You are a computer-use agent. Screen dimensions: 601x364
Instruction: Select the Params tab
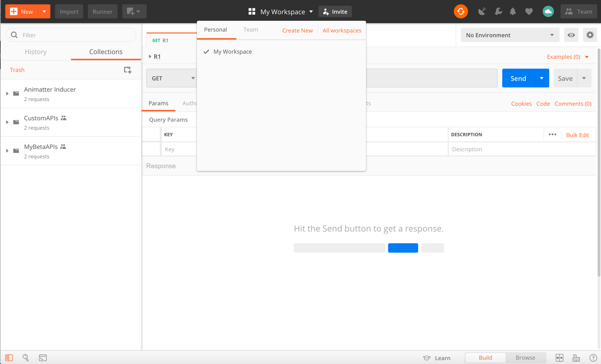pyautogui.click(x=158, y=103)
